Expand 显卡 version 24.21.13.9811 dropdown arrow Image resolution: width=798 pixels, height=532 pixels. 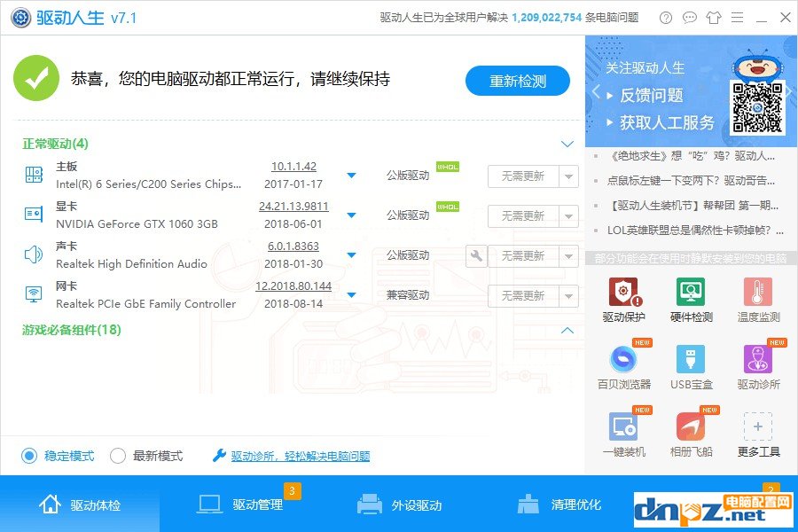(351, 215)
